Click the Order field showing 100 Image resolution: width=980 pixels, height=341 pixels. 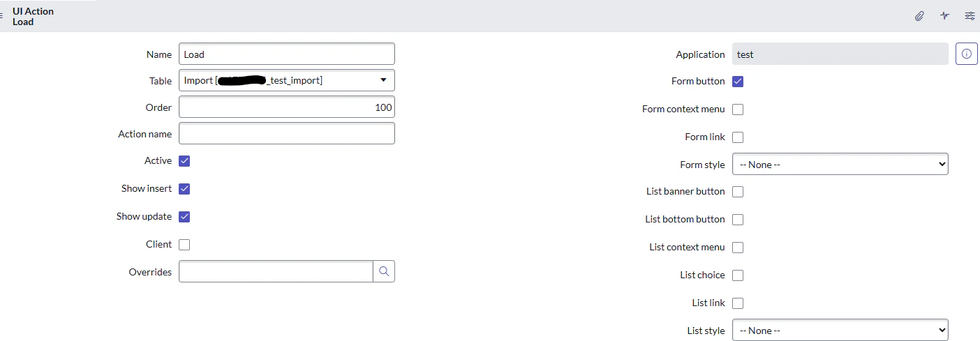point(287,107)
